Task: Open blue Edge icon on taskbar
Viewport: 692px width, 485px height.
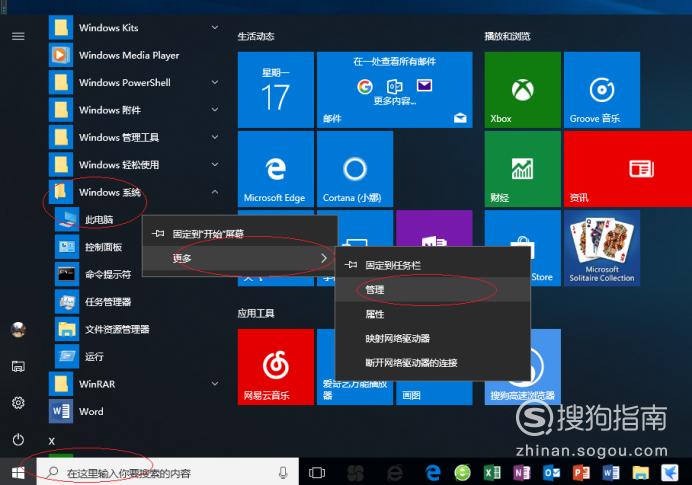Action: tap(433, 473)
